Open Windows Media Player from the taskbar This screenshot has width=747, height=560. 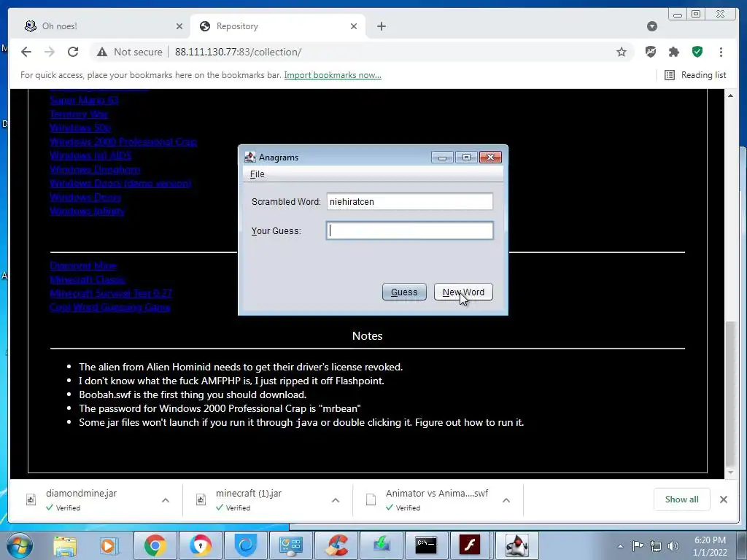coord(108,545)
